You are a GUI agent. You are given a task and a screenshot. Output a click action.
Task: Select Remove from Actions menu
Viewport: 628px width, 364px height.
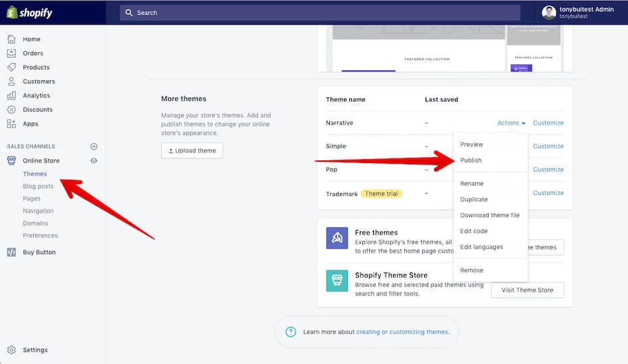[x=472, y=271]
